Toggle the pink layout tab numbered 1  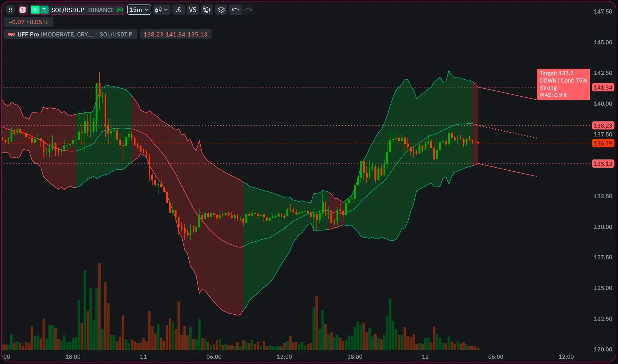22,9
